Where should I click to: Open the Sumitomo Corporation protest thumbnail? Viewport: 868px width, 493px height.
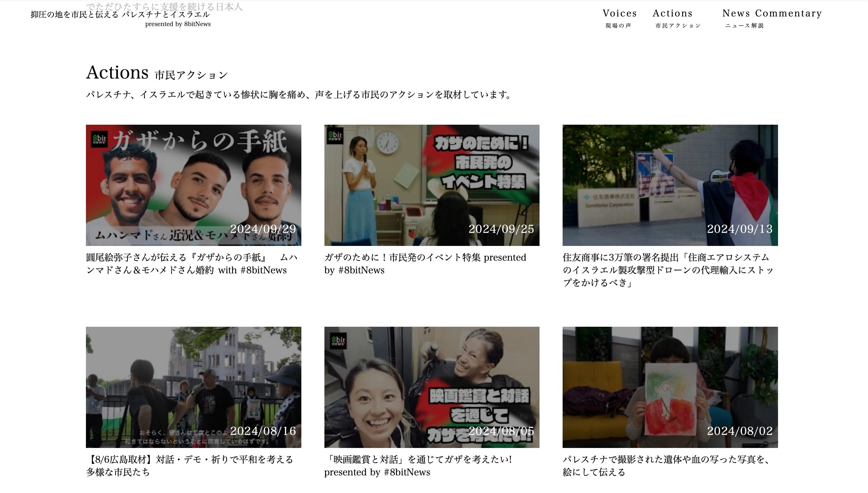tap(670, 185)
